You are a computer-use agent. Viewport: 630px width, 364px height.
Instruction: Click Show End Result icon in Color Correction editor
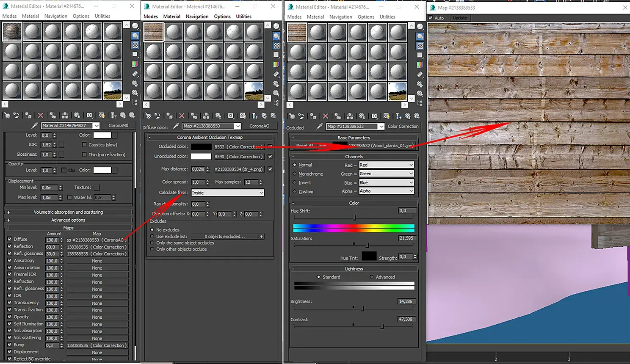(398, 116)
